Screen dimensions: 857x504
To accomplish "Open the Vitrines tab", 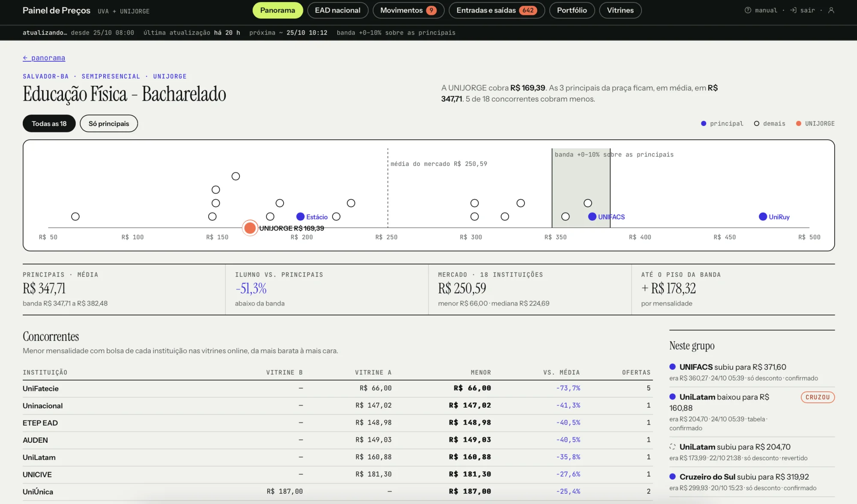I will 620,10.
